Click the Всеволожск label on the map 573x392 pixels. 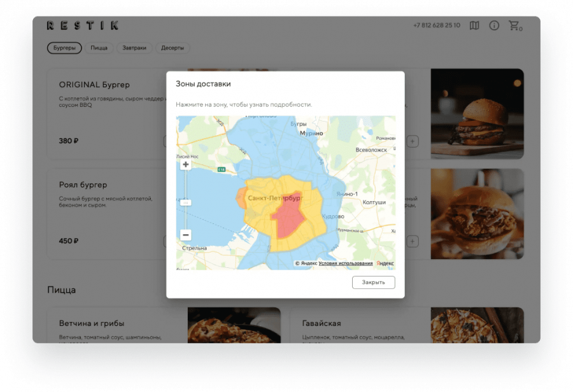[371, 150]
